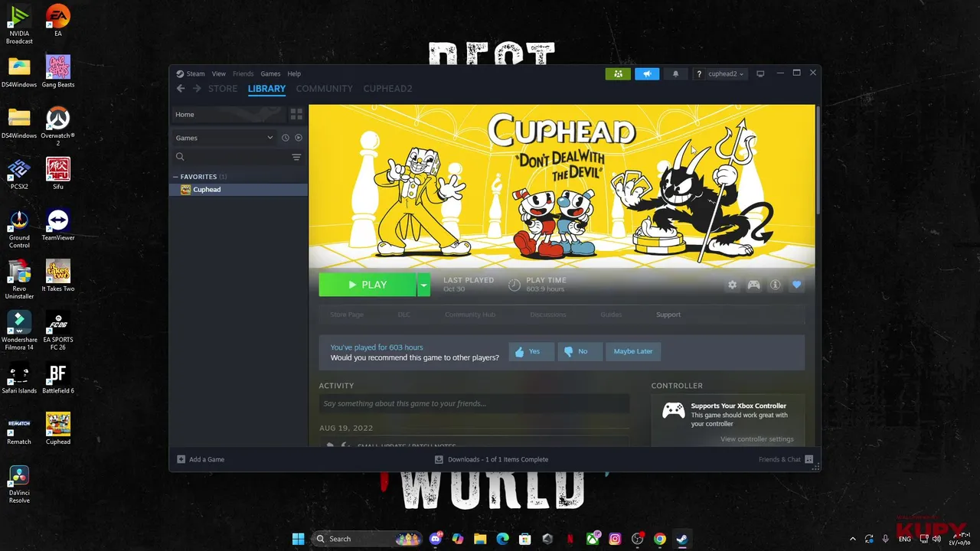This screenshot has height=551, width=980.
Task: Click the activity post text box
Action: (x=474, y=403)
